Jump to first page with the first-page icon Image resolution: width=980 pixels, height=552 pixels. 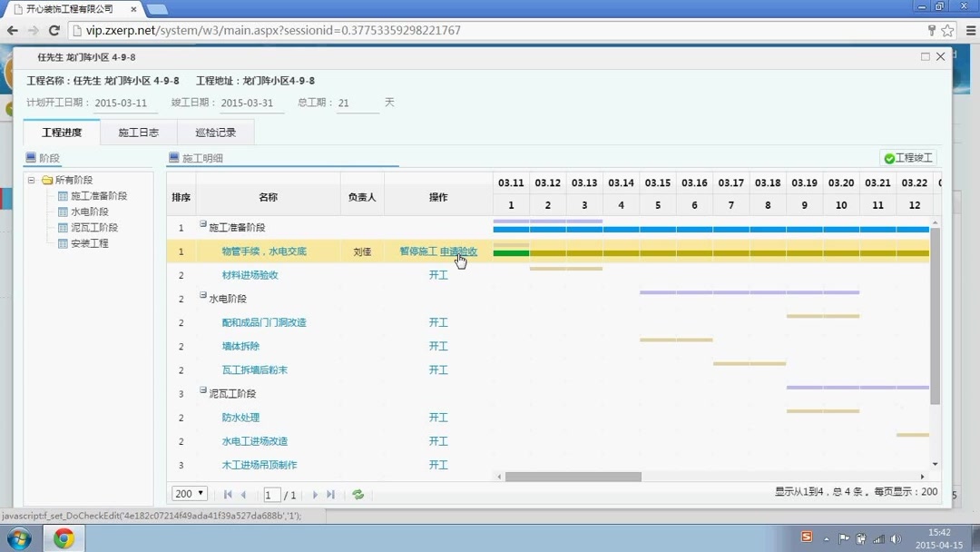pyautogui.click(x=228, y=494)
